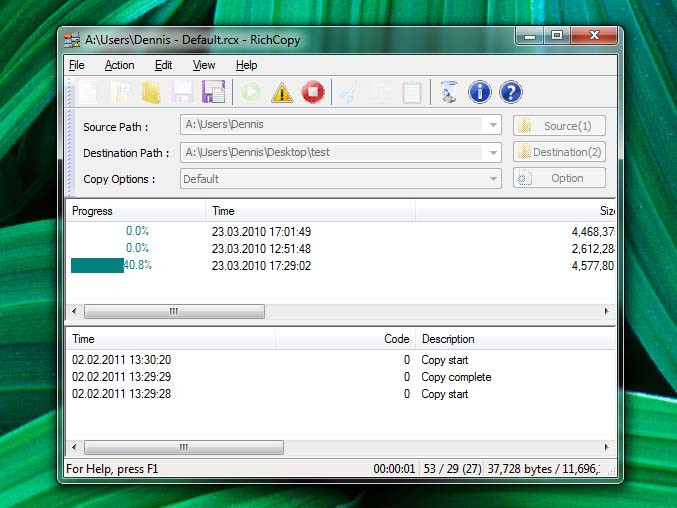Select the row timed 23.03.2010 12:51:48
Screen dimensions: 677x508
click(x=341, y=249)
